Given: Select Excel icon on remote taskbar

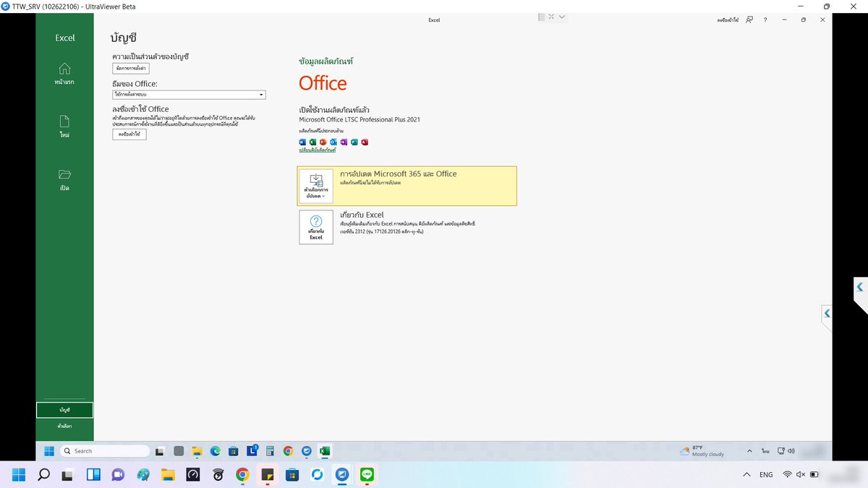Looking at the screenshot, I should tap(325, 451).
